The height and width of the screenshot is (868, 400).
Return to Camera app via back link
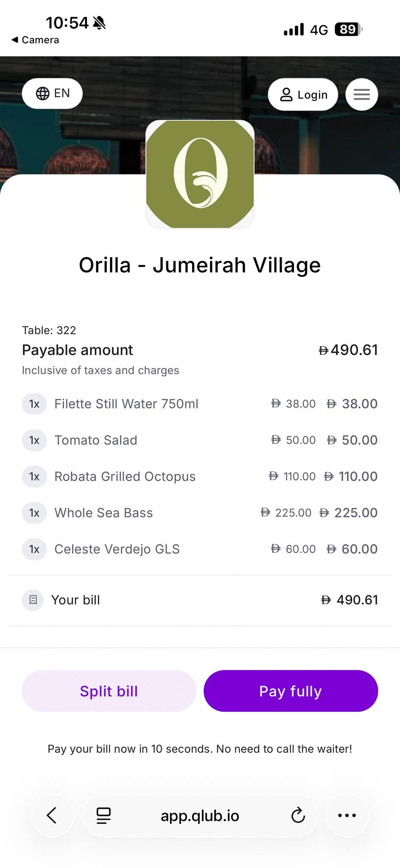tap(36, 40)
